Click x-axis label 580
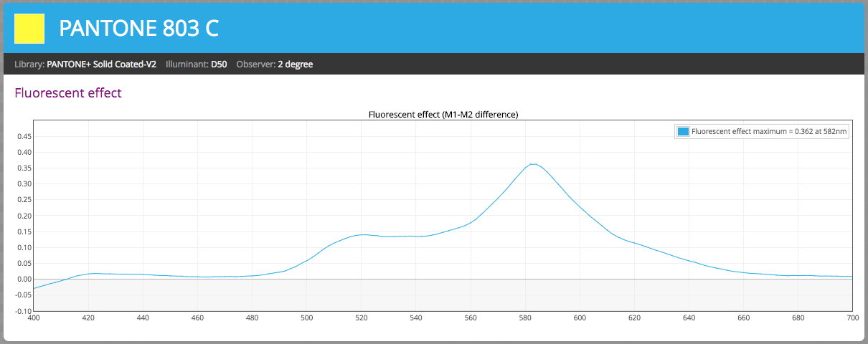The width and height of the screenshot is (868, 344). point(525,317)
